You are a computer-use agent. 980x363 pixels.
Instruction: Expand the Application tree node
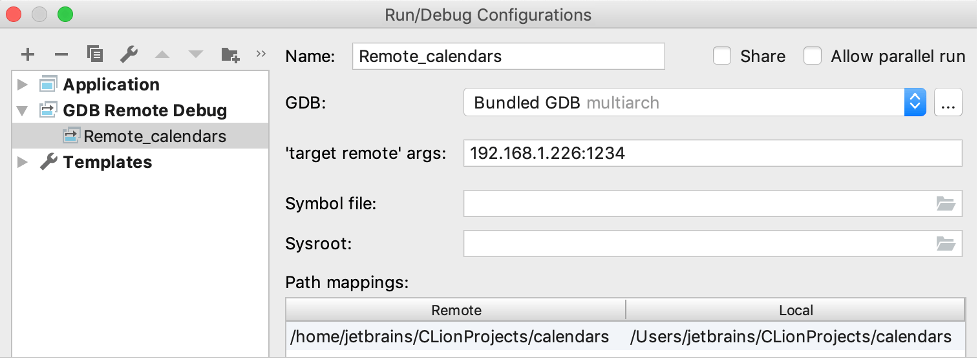click(23, 85)
